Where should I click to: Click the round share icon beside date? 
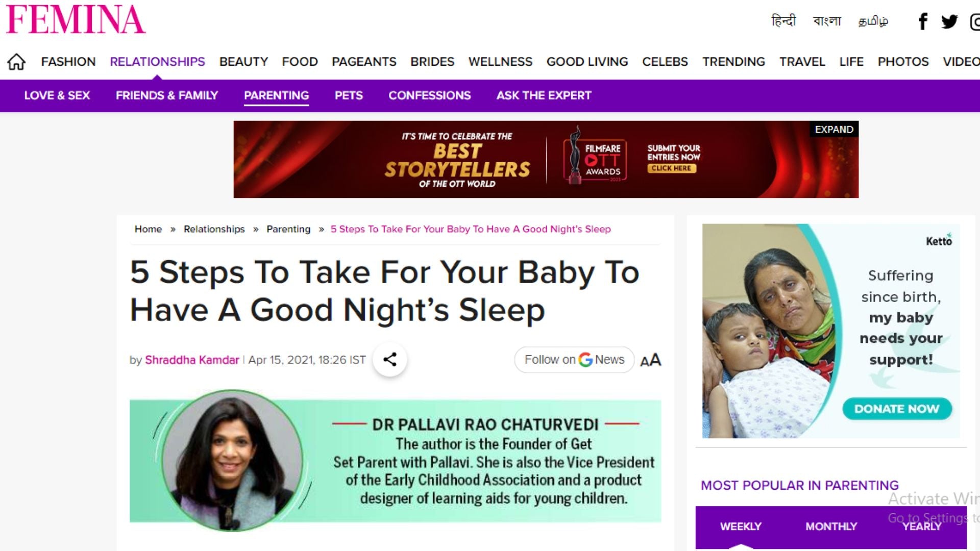390,360
